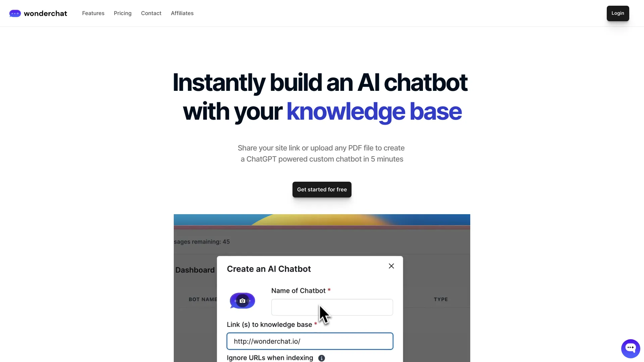
Task: Open the Features navigation menu item
Action: tap(93, 13)
